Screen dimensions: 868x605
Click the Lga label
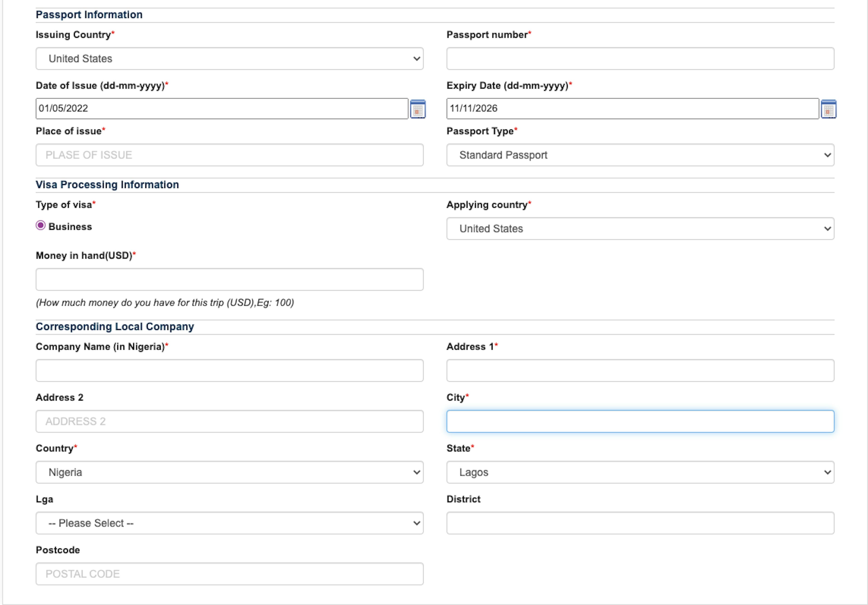(45, 499)
